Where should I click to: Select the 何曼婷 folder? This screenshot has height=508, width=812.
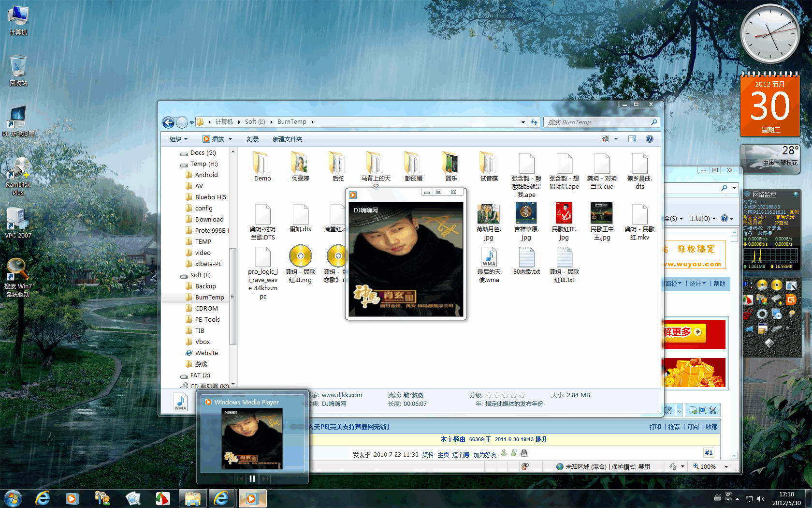[x=300, y=167]
